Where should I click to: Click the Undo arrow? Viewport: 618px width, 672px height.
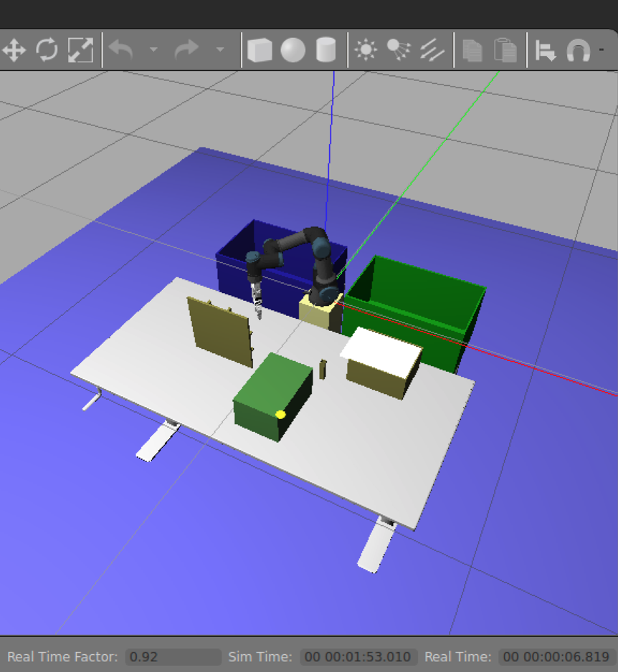coord(121,50)
